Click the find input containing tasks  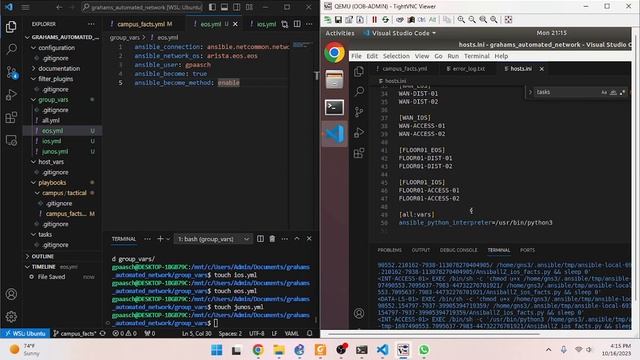[567, 92]
